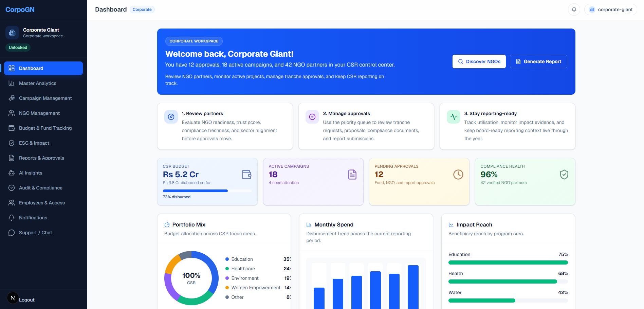The width and height of the screenshot is (644, 309).
Task: Click the Support / Chat bubble icon
Action: pos(12,233)
